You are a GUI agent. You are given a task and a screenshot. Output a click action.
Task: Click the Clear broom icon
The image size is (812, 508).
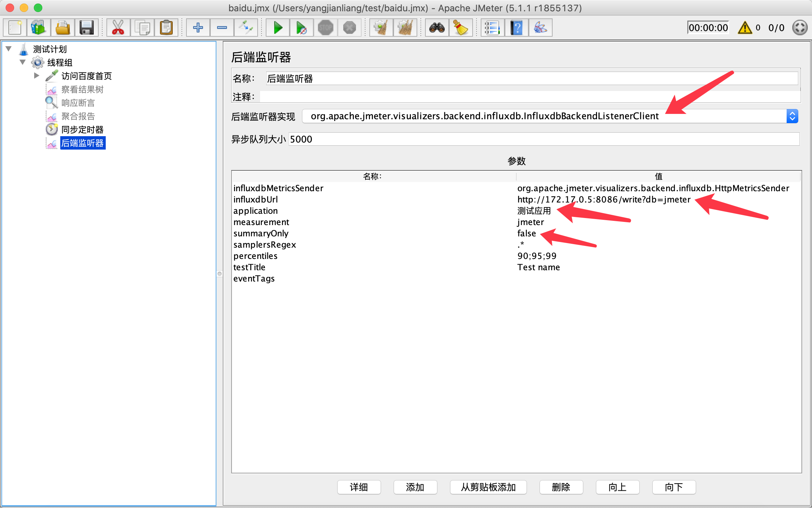point(381,28)
